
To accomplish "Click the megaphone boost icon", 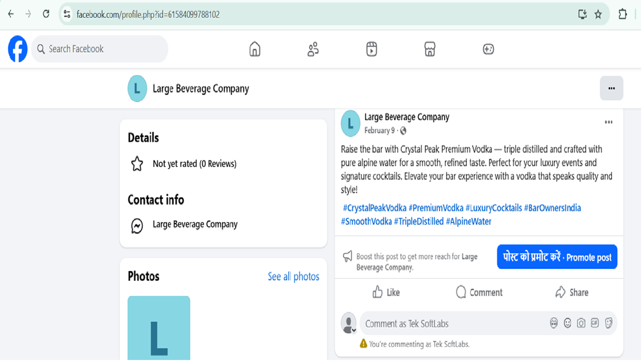I will [x=348, y=256].
